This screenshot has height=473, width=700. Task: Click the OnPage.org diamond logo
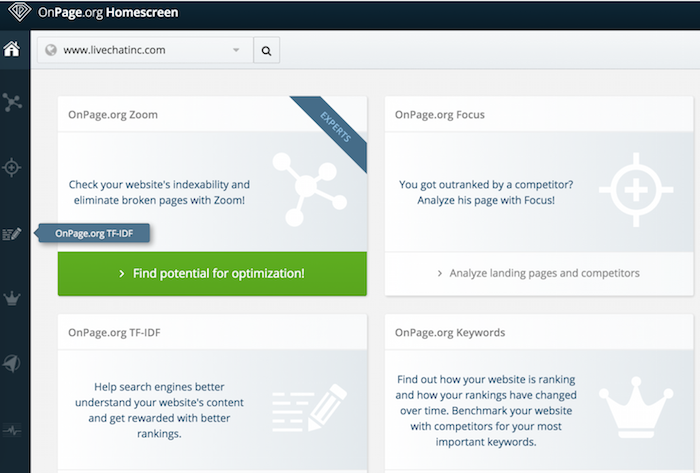tap(19, 14)
